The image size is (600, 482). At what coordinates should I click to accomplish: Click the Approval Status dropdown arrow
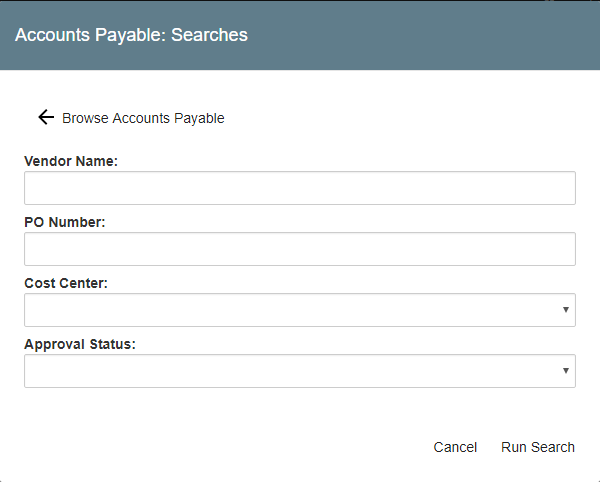pos(568,371)
